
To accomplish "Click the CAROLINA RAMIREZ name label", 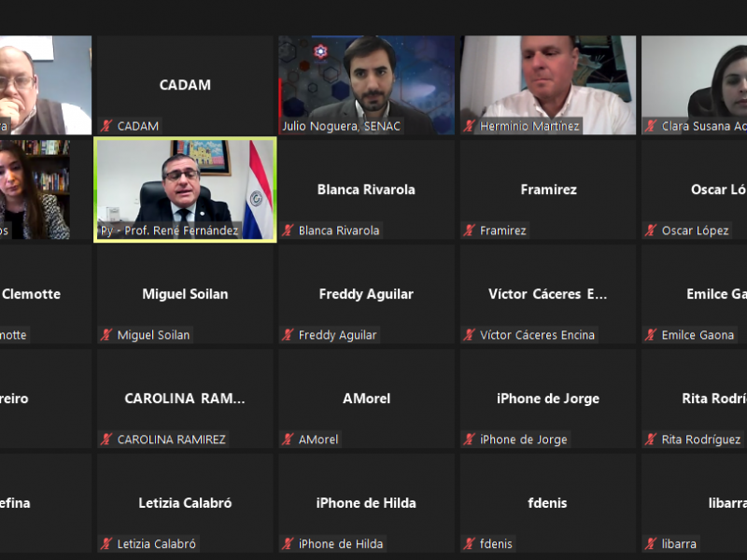I will (172, 440).
